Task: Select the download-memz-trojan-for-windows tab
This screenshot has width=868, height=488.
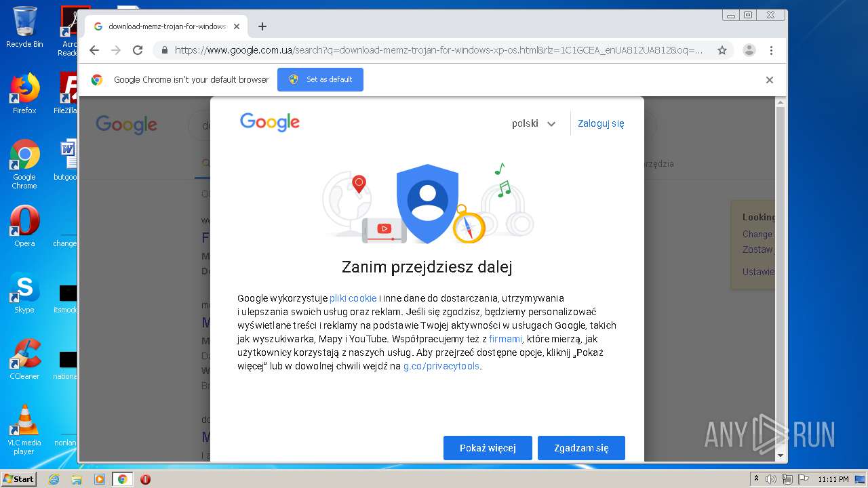Action: click(167, 26)
